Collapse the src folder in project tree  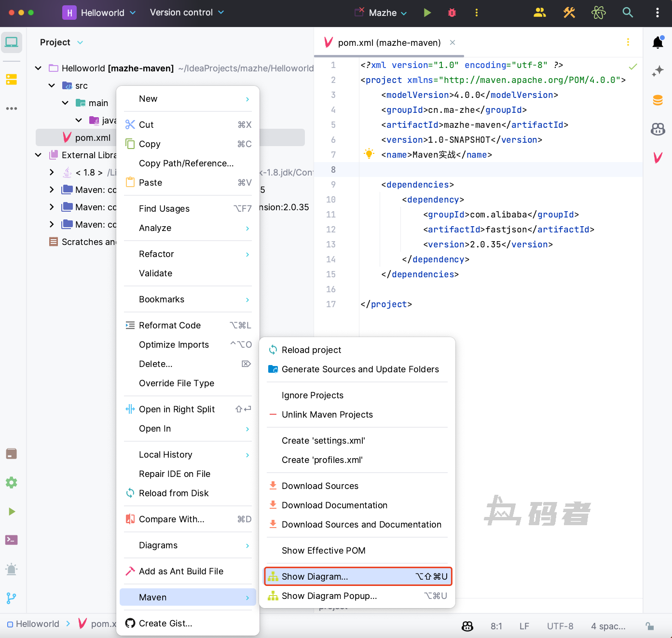tap(52, 86)
